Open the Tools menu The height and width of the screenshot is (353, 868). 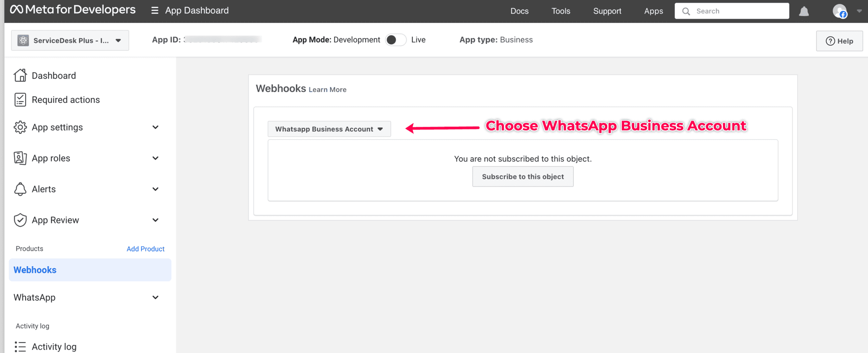click(x=561, y=11)
